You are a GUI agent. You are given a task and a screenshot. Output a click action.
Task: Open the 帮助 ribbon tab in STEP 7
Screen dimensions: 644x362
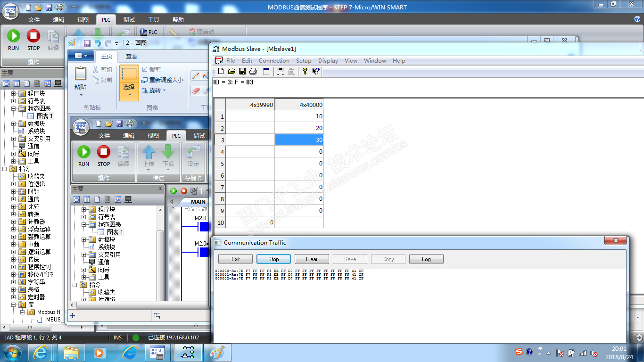click(178, 20)
